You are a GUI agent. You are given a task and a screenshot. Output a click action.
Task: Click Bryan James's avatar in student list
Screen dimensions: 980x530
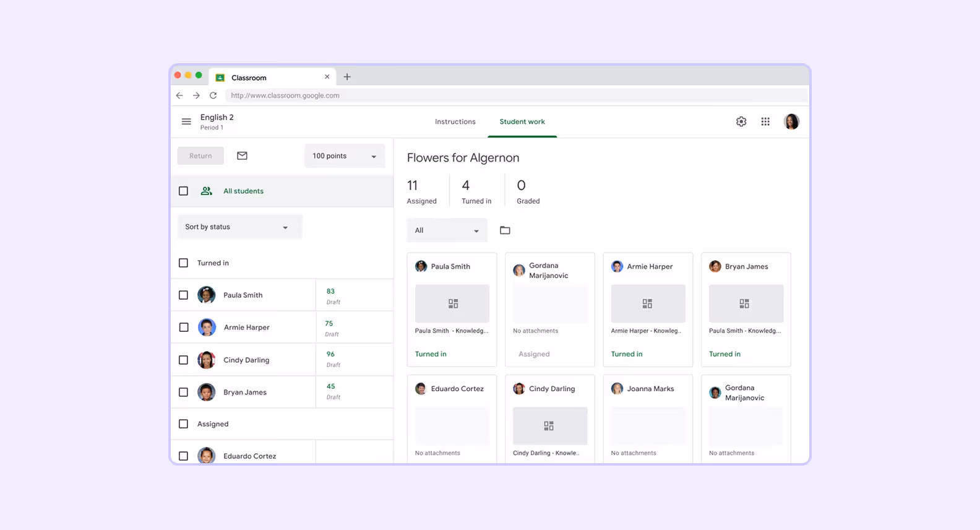pyautogui.click(x=207, y=392)
